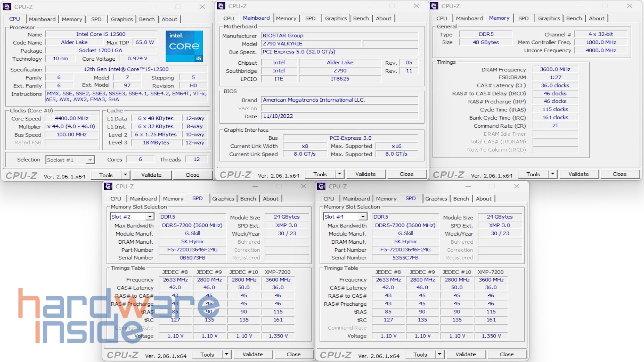Click Validate in the Memory window

click(579, 174)
